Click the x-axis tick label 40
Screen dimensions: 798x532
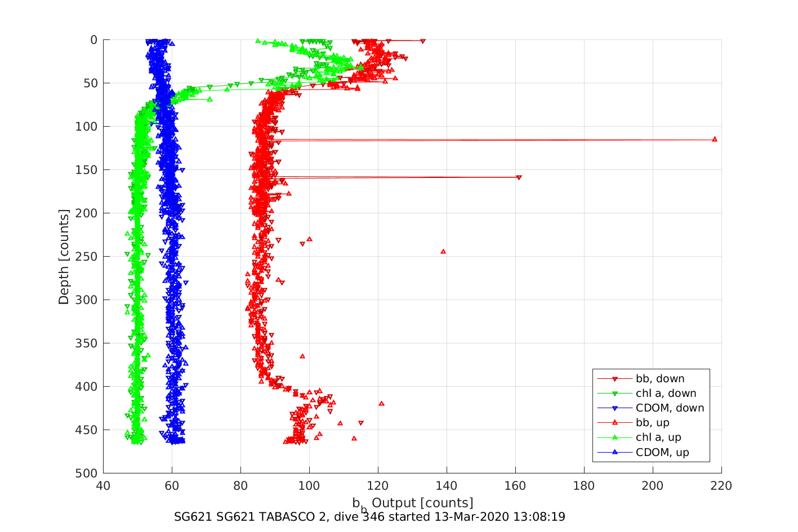103,486
